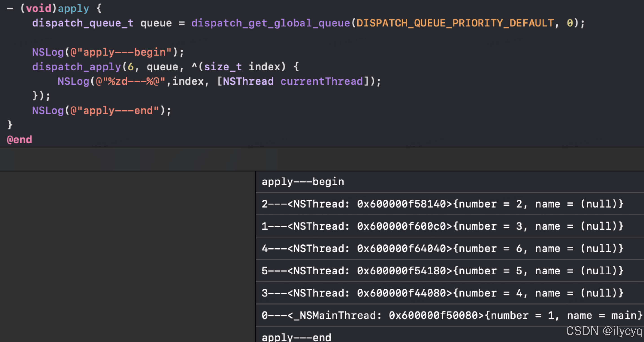Click the NSLog apply---begin code line
Screen dimensions: 644x342
pyautogui.click(x=108, y=52)
